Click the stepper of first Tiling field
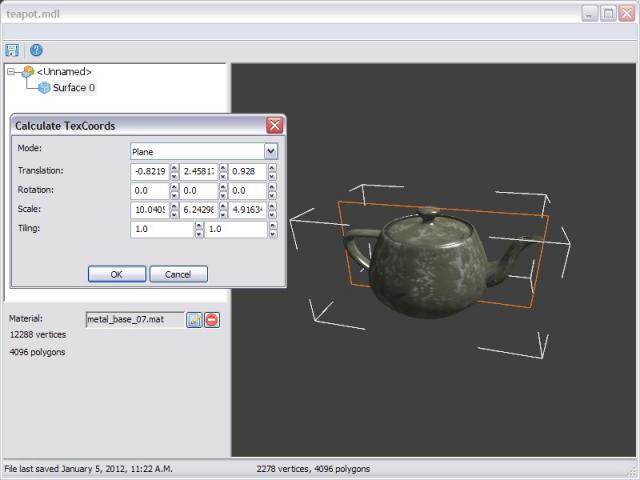Image resolution: width=640 pixels, height=480 pixels. [x=199, y=229]
